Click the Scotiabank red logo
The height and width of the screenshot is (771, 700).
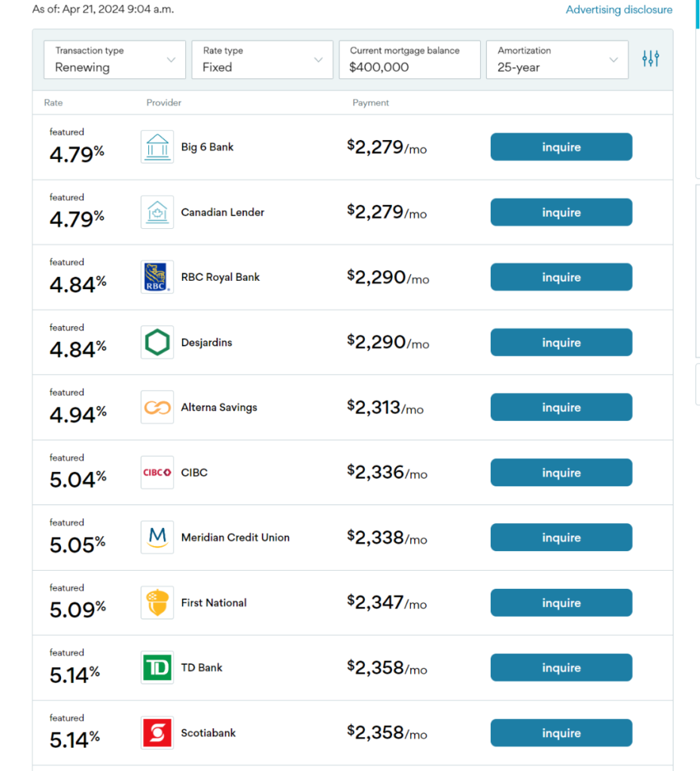click(157, 733)
